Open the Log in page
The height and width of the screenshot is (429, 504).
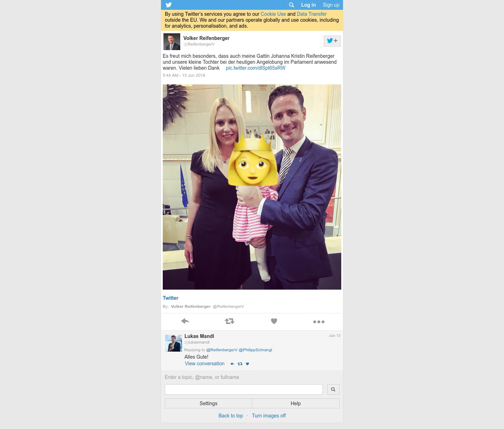[308, 5]
